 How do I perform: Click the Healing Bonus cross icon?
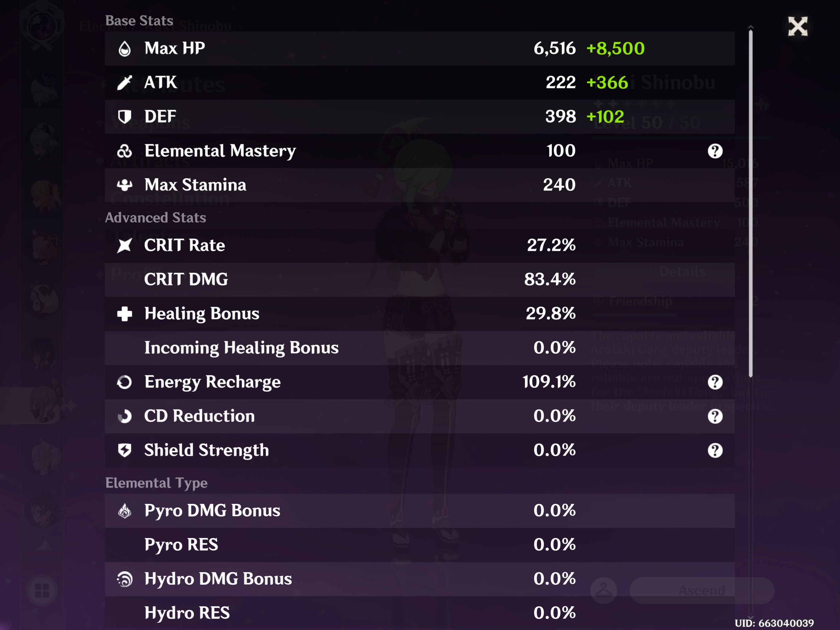point(125,314)
